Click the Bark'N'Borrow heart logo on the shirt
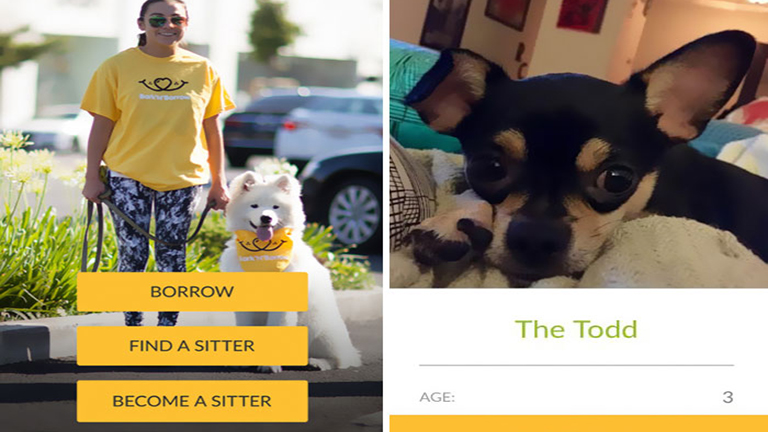The height and width of the screenshot is (432, 768). (x=164, y=85)
